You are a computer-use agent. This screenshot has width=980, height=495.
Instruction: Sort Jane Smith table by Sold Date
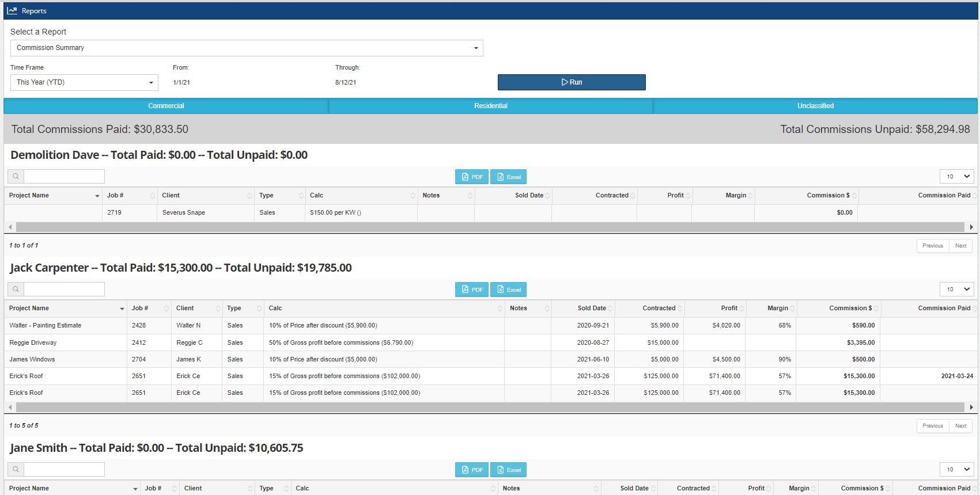pyautogui.click(x=629, y=489)
